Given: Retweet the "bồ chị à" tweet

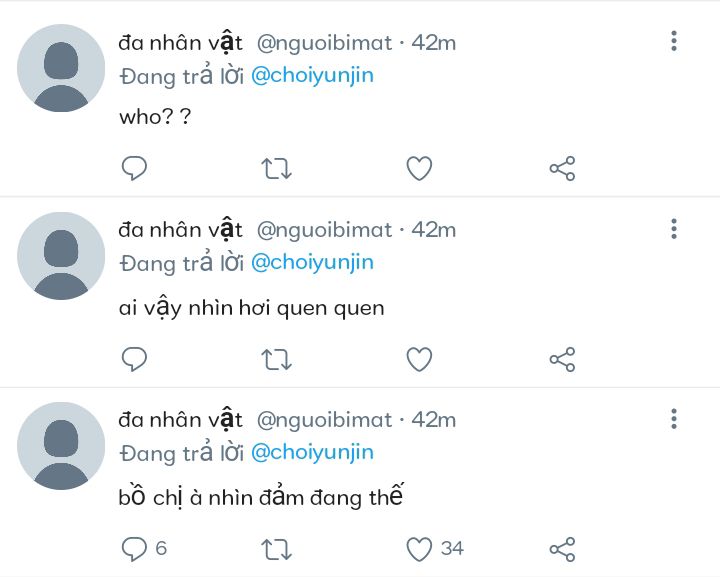Looking at the screenshot, I should tap(276, 549).
